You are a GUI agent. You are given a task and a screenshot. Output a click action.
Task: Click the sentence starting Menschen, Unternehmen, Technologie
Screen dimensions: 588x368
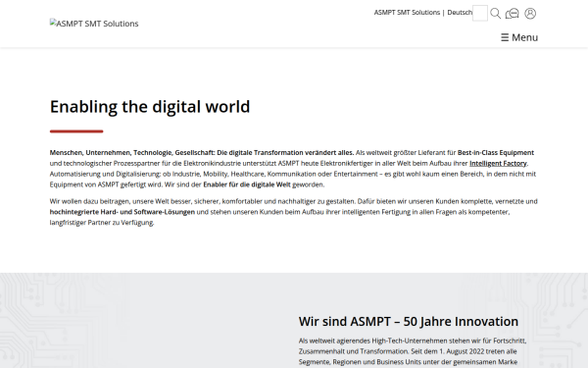click(202, 153)
